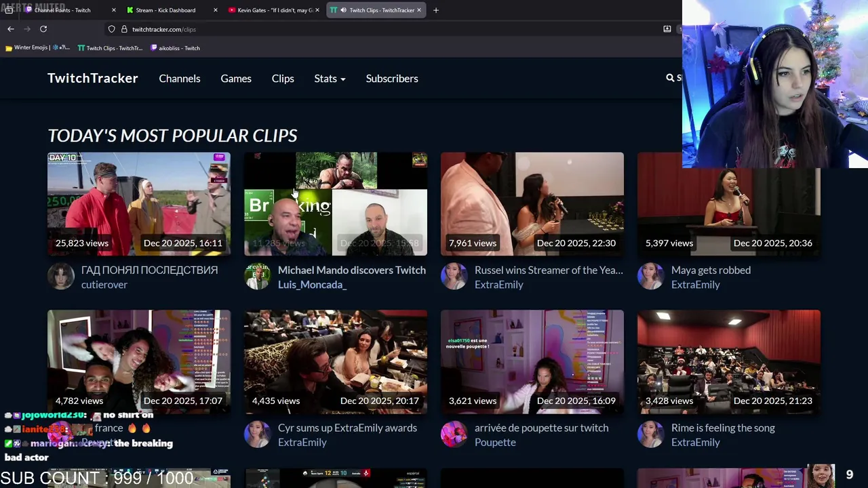Open Maya gets robbed clip title

tap(711, 270)
